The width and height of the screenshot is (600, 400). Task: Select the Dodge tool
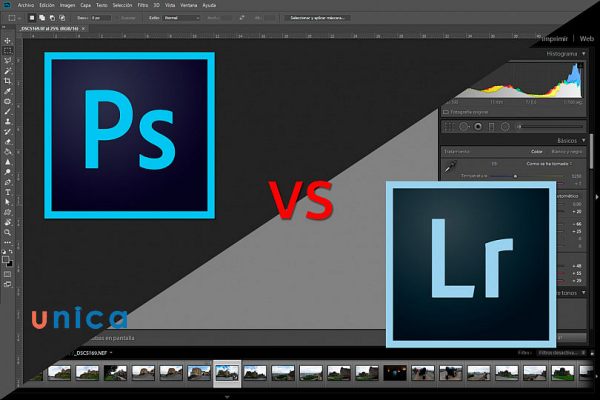[x=8, y=172]
